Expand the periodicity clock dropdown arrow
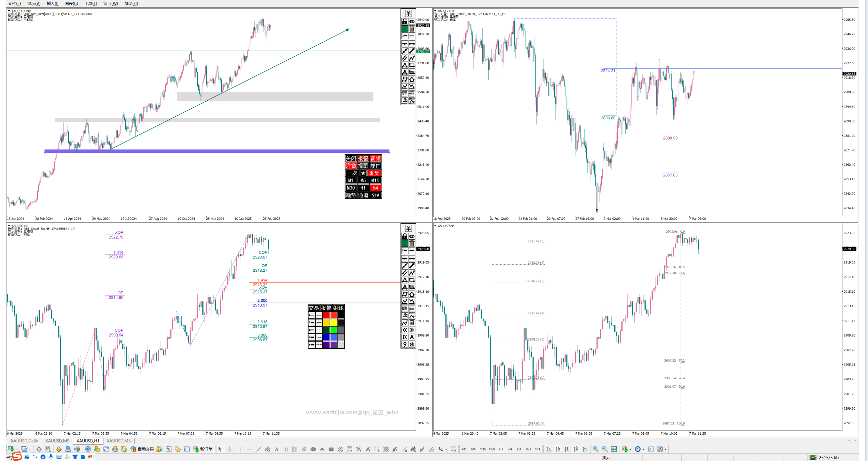 (x=643, y=449)
